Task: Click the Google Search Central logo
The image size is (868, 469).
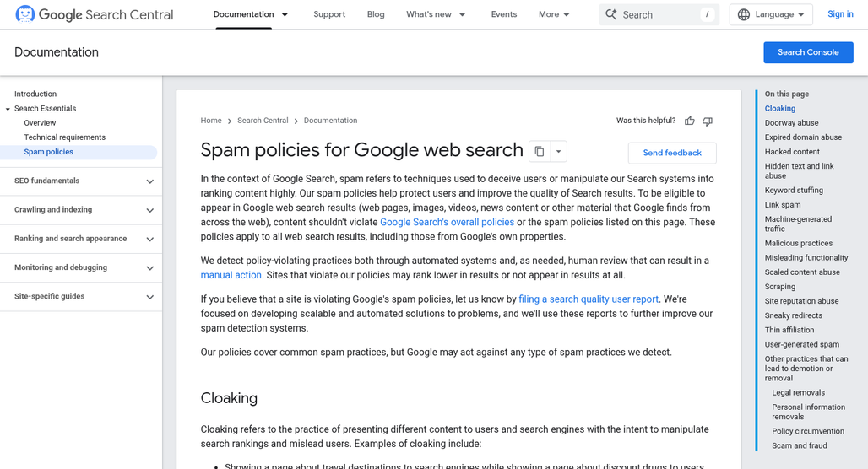Action: click(x=94, y=14)
